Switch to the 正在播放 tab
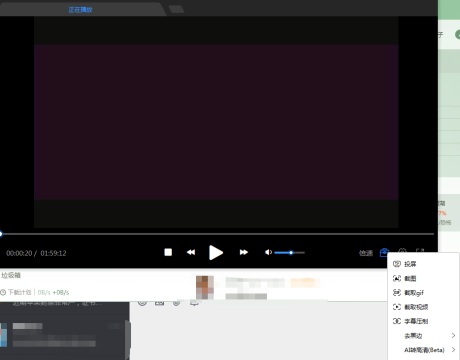The height and width of the screenshot is (360, 460). (80, 10)
